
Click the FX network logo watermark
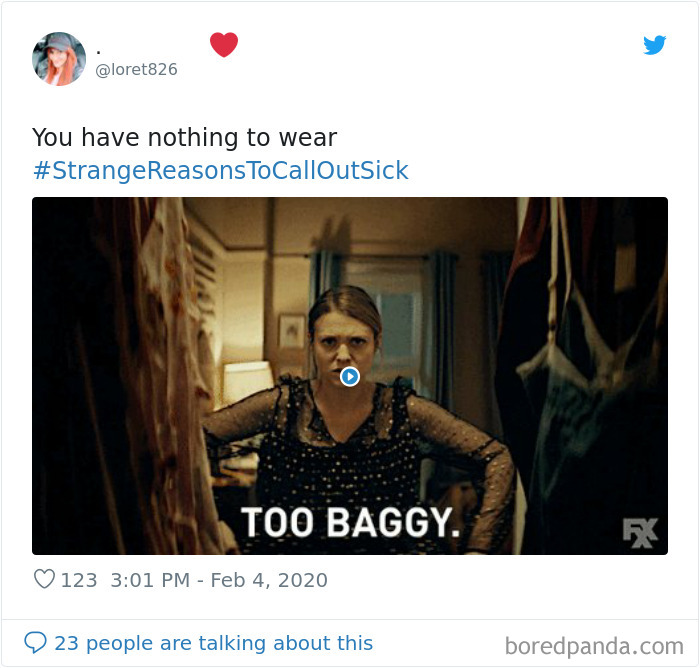640,533
